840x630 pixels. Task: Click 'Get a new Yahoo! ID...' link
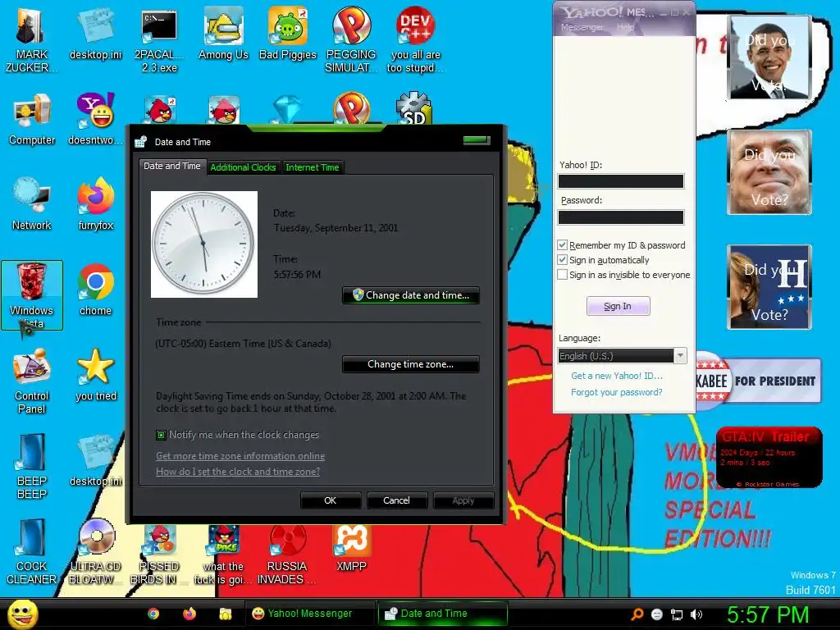pyautogui.click(x=617, y=376)
